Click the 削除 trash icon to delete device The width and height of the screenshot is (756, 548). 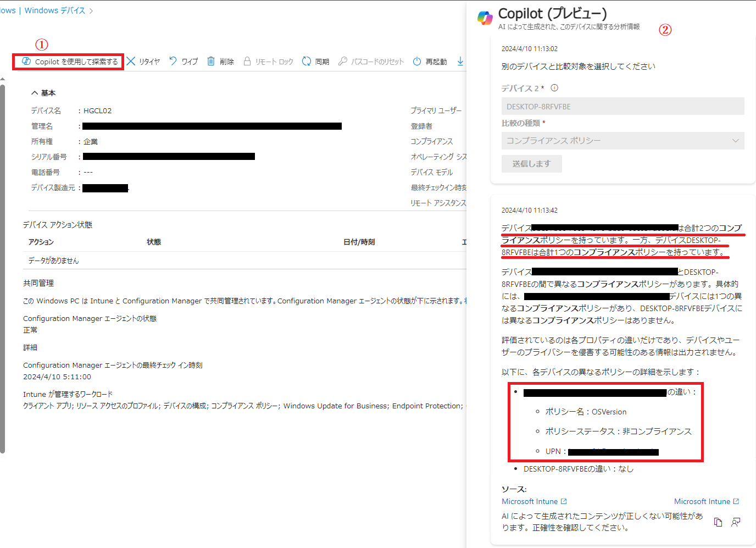coord(210,61)
